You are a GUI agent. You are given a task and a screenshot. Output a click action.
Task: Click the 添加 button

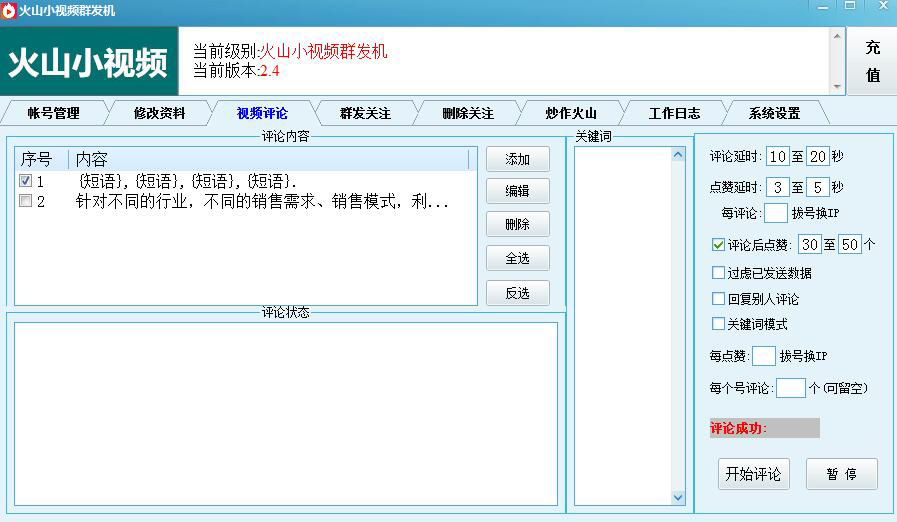coord(518,159)
